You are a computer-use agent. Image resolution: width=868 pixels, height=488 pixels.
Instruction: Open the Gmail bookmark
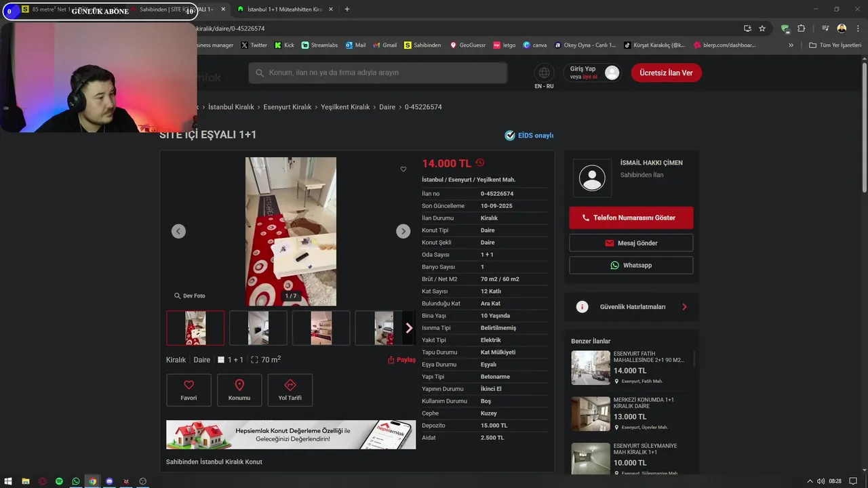click(384, 45)
